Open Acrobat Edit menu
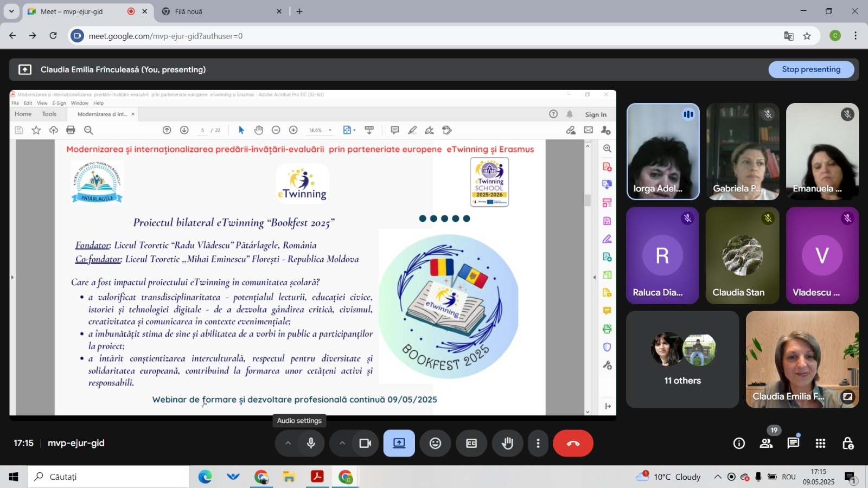This screenshot has height=488, width=868. pyautogui.click(x=28, y=103)
